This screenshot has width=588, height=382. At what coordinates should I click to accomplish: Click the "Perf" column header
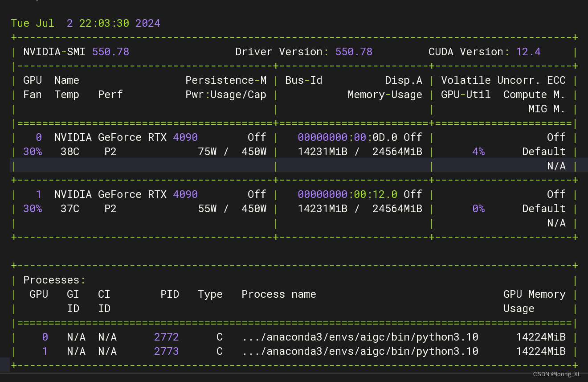pyautogui.click(x=110, y=94)
